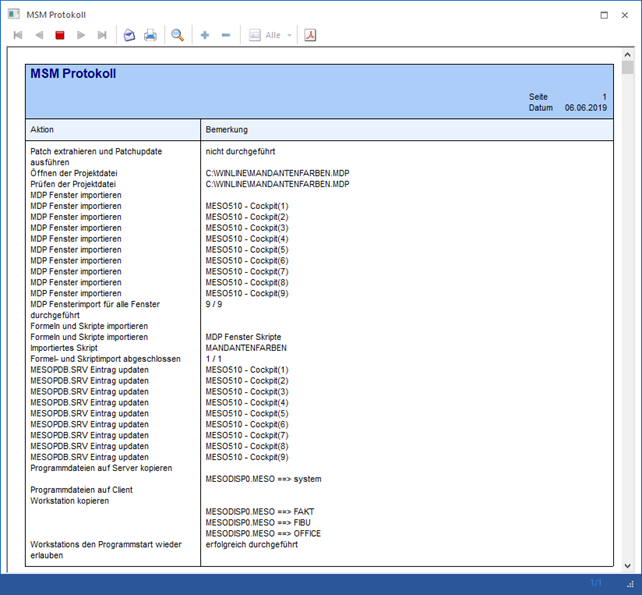642x595 pixels.
Task: Open the magnifier search tool
Action: click(177, 35)
